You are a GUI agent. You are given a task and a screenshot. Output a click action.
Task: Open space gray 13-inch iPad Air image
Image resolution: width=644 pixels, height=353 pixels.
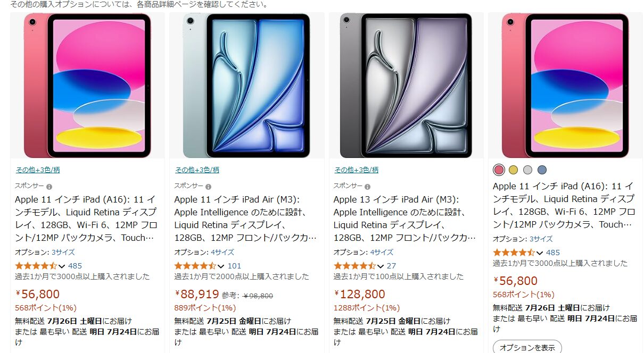tap(406, 86)
